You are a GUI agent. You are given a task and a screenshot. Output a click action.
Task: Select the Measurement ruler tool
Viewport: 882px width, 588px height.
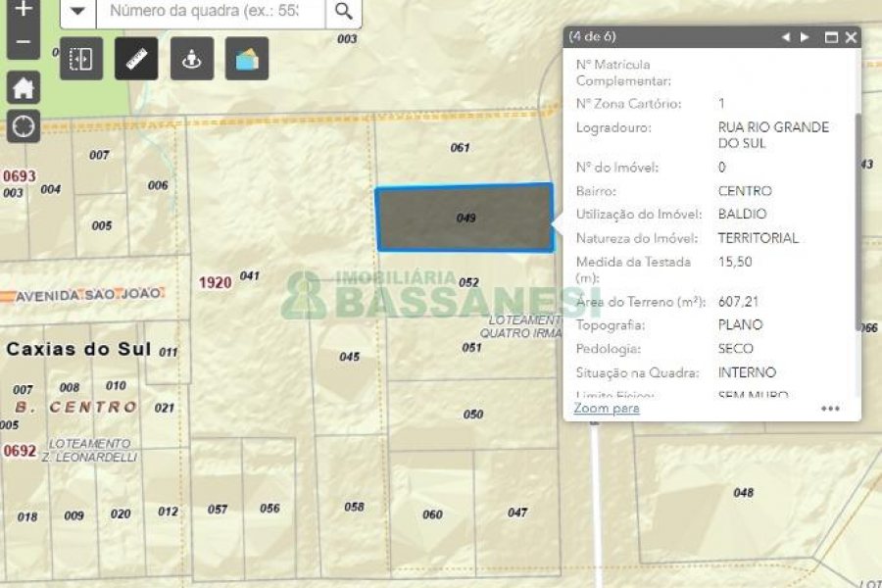click(136, 59)
